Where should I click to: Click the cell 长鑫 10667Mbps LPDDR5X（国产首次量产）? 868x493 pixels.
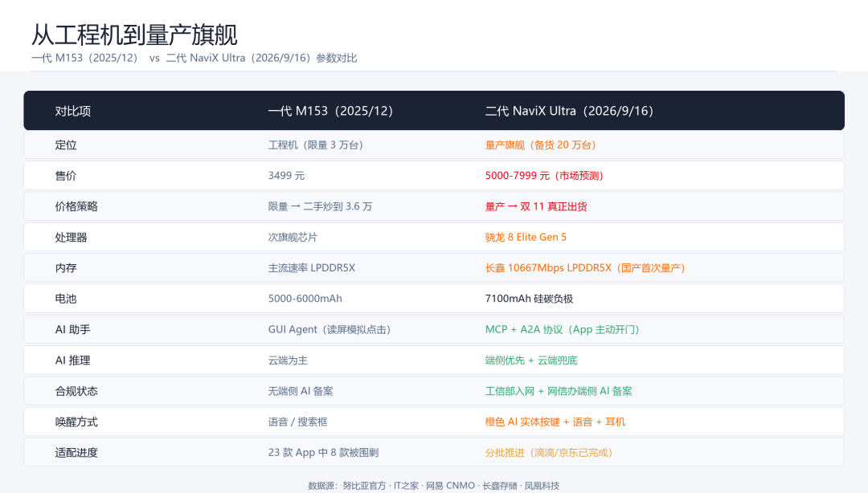(585, 268)
